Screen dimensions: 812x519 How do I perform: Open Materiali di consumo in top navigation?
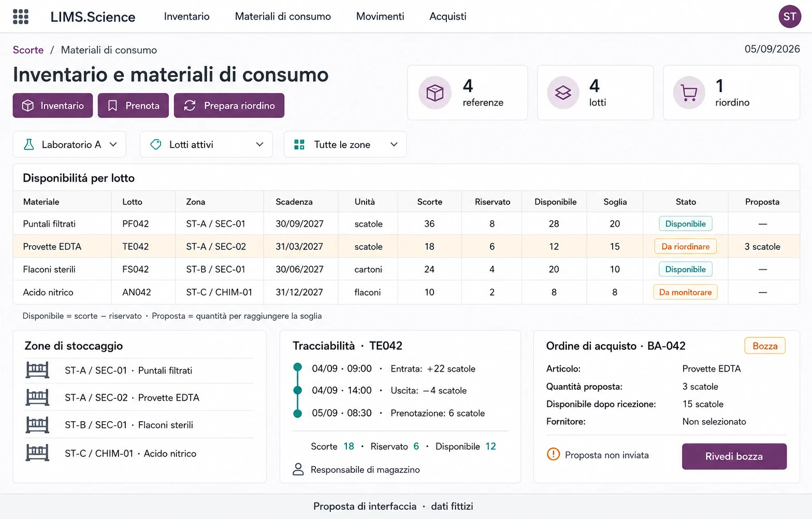[x=283, y=17]
